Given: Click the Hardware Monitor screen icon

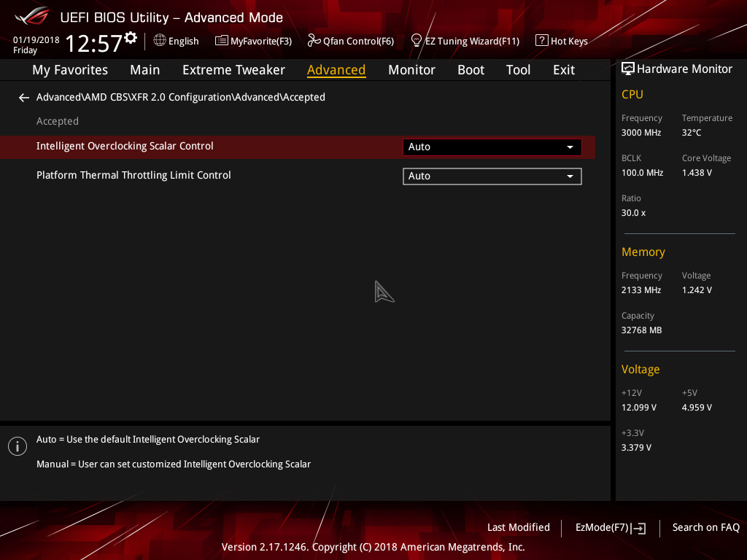Looking at the screenshot, I should pos(628,69).
